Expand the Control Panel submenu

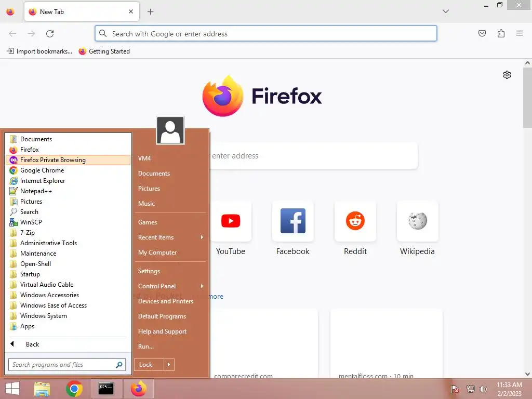pyautogui.click(x=170, y=286)
